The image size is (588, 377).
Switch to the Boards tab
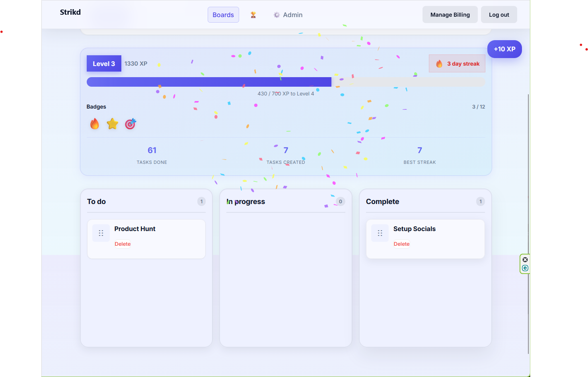coord(223,14)
